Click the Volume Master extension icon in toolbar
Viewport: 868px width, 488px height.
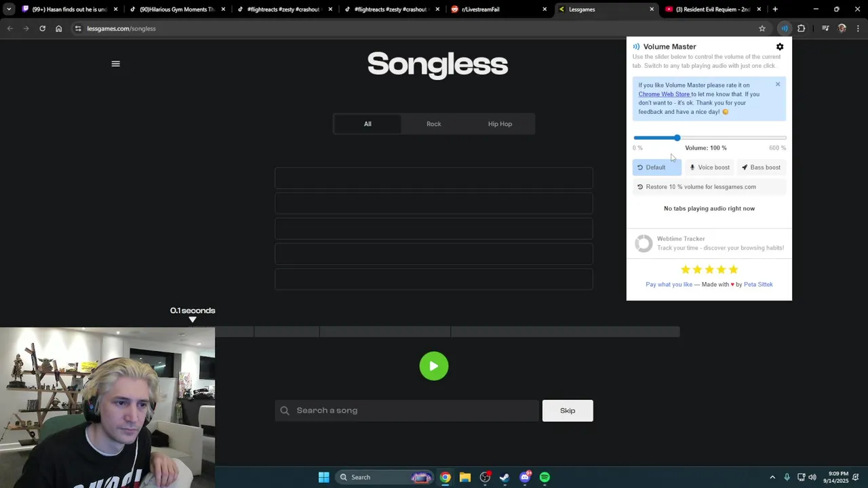tap(784, 28)
